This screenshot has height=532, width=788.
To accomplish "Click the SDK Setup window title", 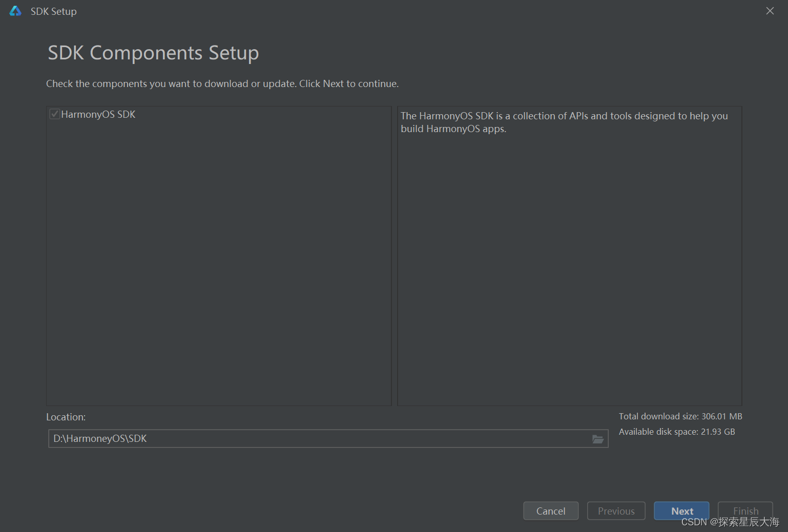I will pos(54,11).
